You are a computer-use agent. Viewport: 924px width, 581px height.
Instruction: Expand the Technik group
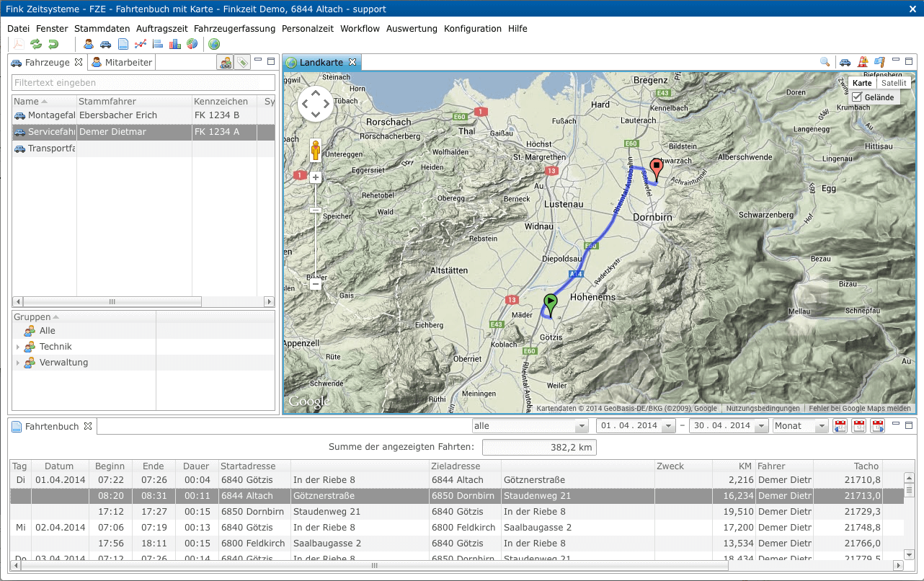[18, 347]
